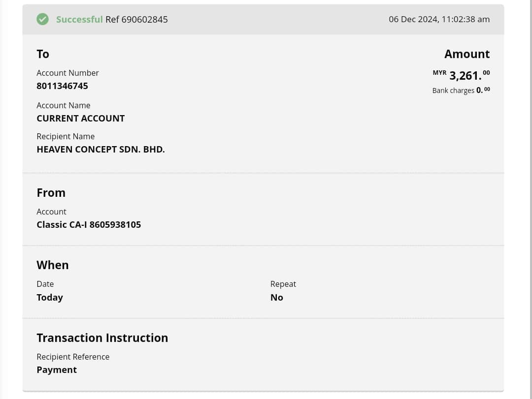Viewport: 532px width, 399px height.
Task: Click recipient name HEAVEN CONCEPT SDN. BHD.
Action: [x=100, y=149]
